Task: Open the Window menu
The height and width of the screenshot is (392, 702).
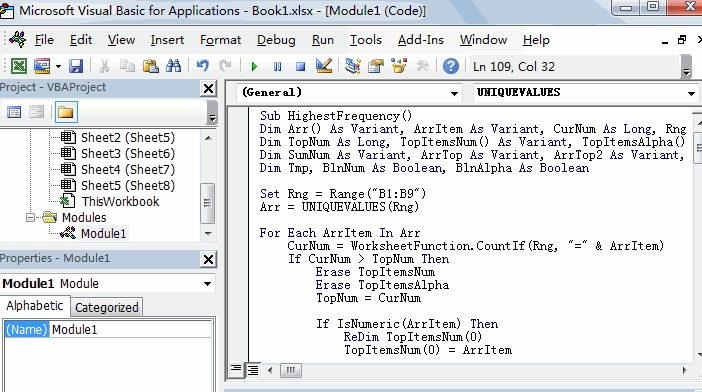Action: [484, 40]
